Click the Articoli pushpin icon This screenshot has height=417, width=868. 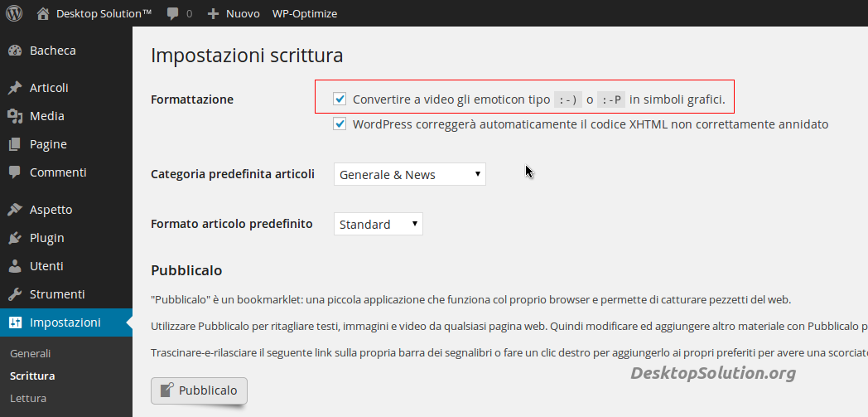15,88
